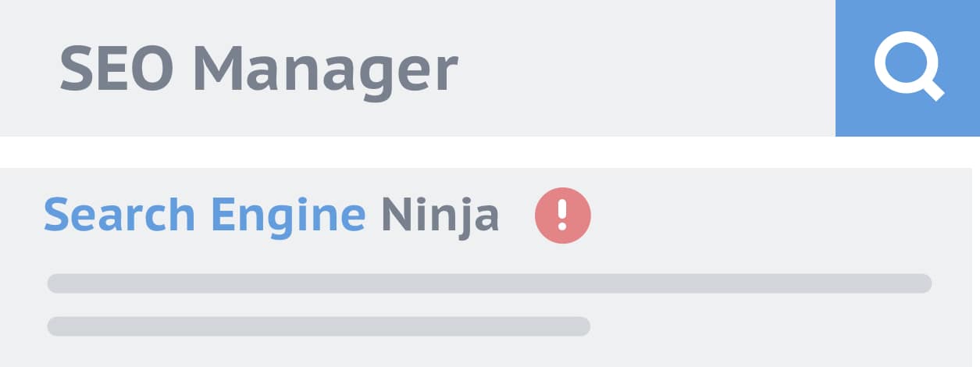Open the Search Engine Ninja result title
The height and width of the screenshot is (367, 980).
click(x=271, y=216)
